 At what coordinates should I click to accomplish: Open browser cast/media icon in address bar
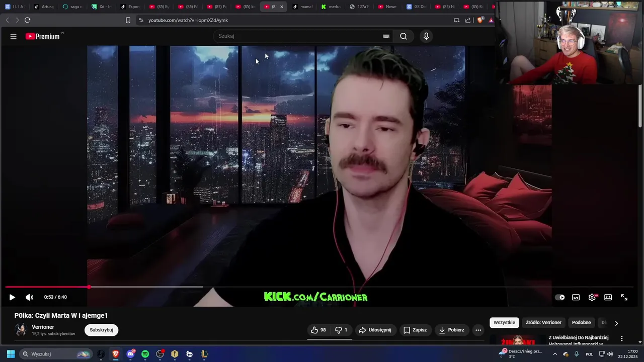(456, 20)
